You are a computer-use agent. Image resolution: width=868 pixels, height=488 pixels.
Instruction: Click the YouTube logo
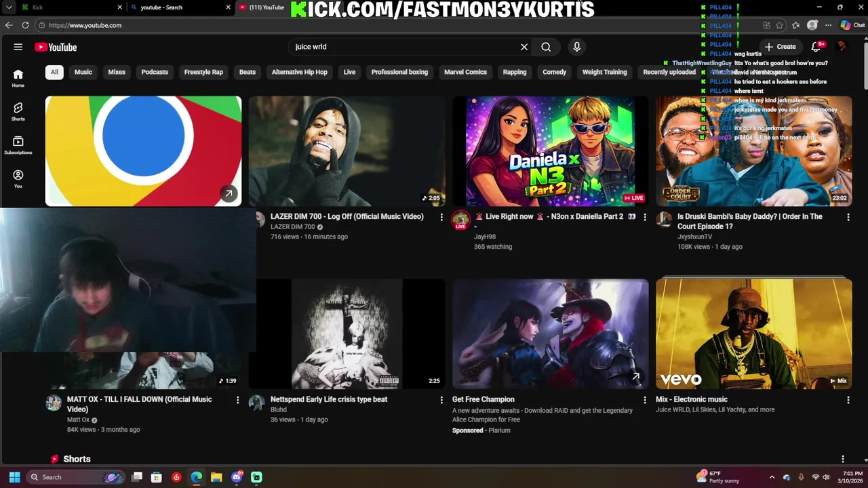[x=56, y=47]
